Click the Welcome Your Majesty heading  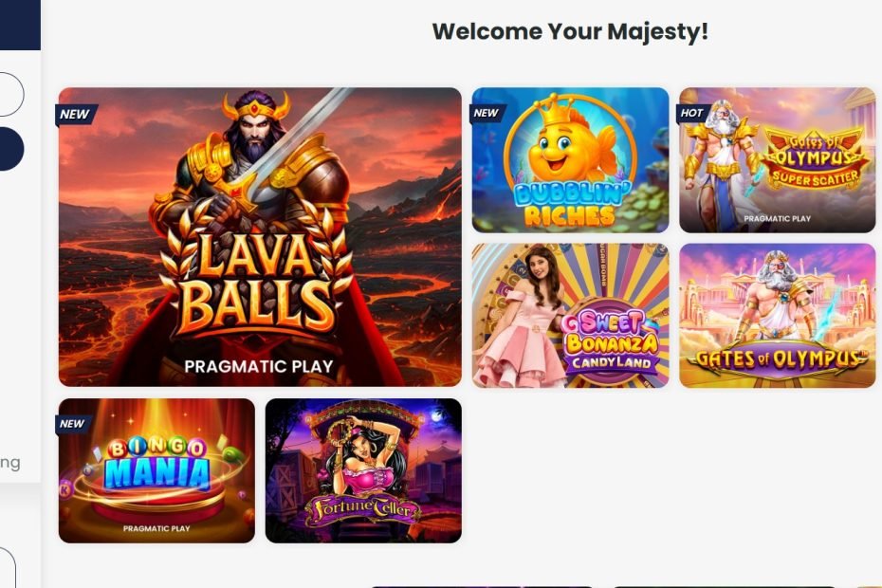tap(570, 31)
